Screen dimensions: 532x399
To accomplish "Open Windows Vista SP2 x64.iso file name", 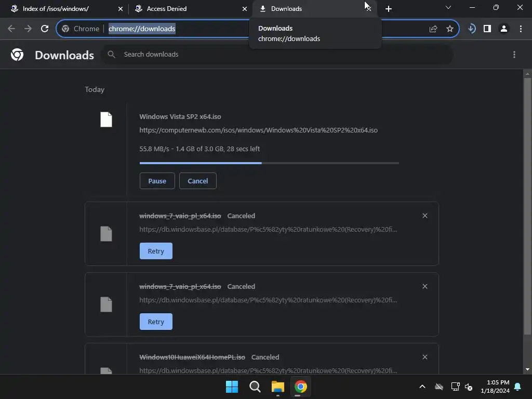I will (x=180, y=117).
